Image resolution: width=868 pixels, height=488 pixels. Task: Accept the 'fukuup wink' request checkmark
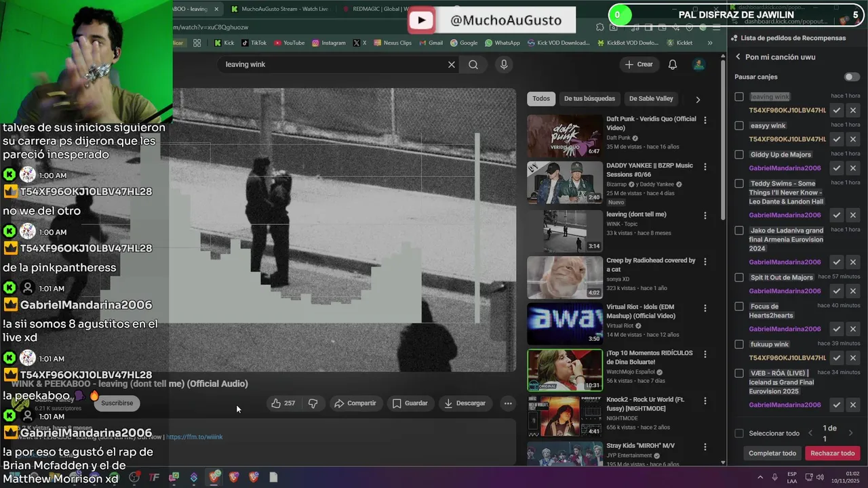tap(837, 358)
